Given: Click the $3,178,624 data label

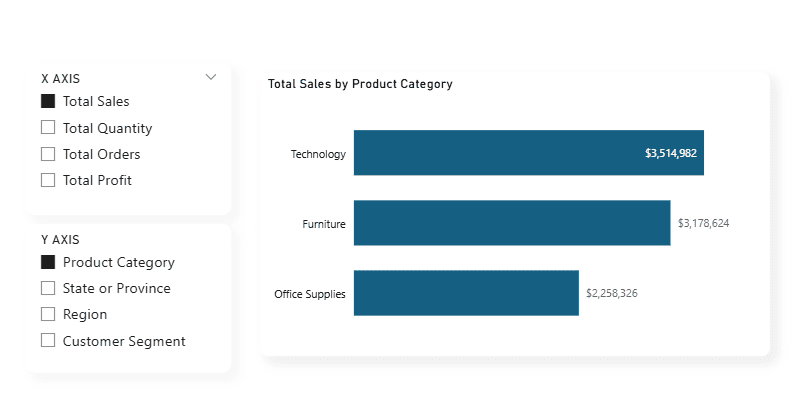Looking at the screenshot, I should coord(703,223).
